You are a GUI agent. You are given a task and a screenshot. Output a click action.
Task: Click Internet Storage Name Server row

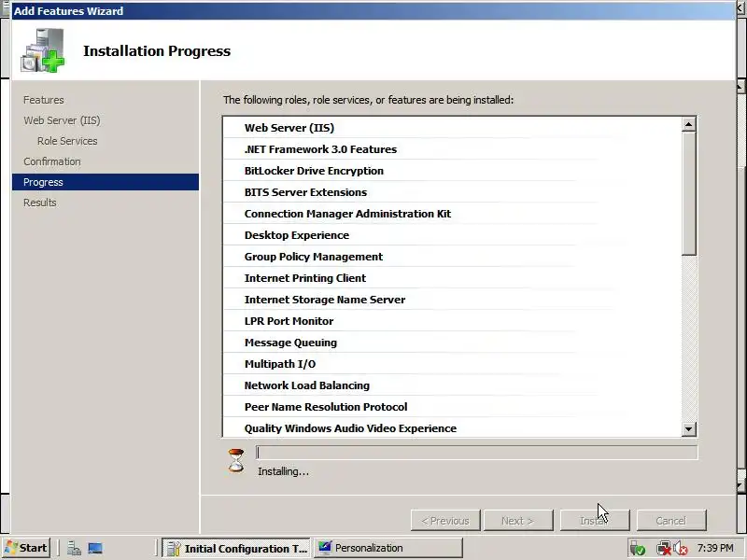453,299
